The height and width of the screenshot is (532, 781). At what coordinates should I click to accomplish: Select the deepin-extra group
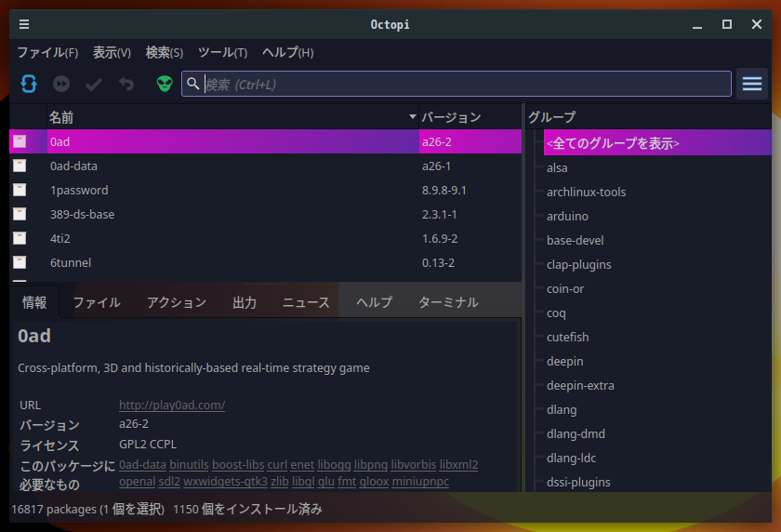pyautogui.click(x=580, y=386)
